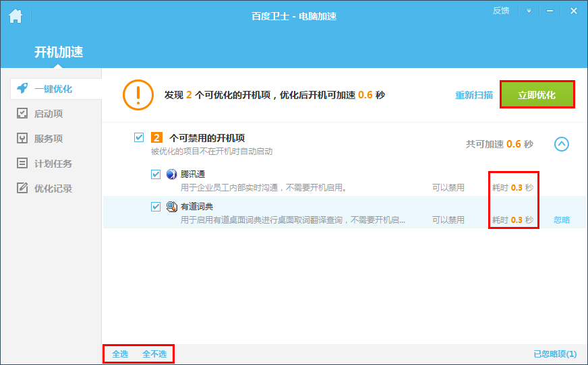
Task: Click the 腾讯通 description text
Action: 263,188
